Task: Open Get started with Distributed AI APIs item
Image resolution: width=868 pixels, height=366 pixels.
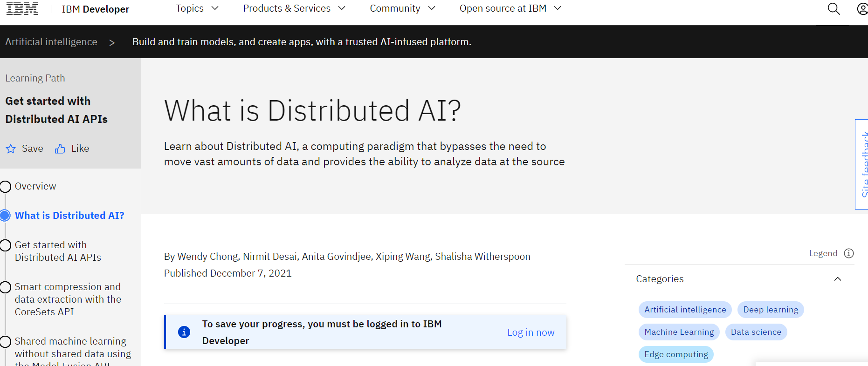Action: click(x=58, y=251)
